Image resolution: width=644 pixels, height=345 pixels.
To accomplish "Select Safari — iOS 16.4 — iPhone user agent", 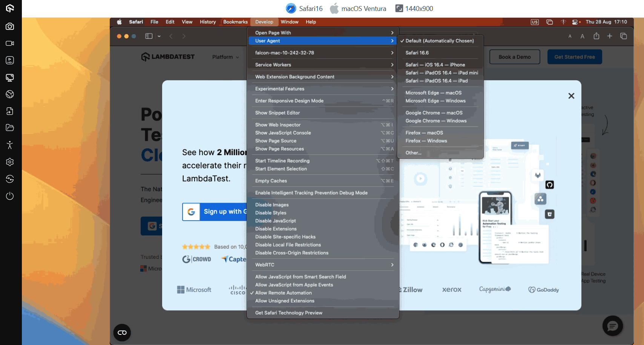I will (x=440, y=65).
